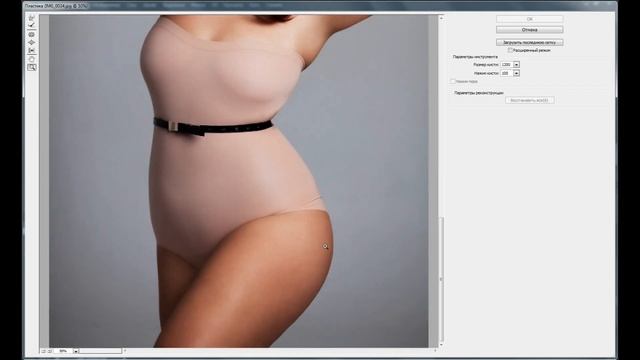Viewport: 640px width, 360px height.
Task: Select the Hand tool
Action: 31,59
